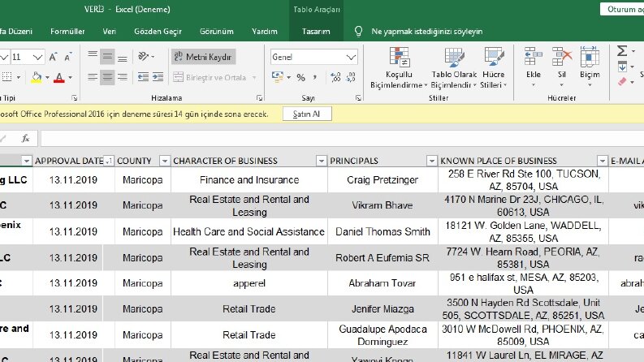The image size is (644, 362).
Task: Click the fx insert function icon
Action: click(25, 139)
